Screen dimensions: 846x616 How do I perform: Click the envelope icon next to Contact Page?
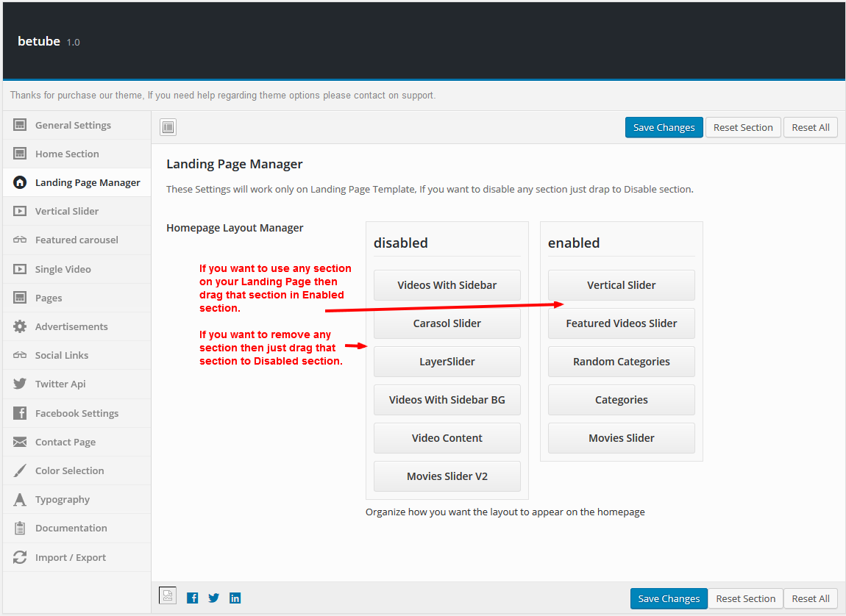click(20, 442)
